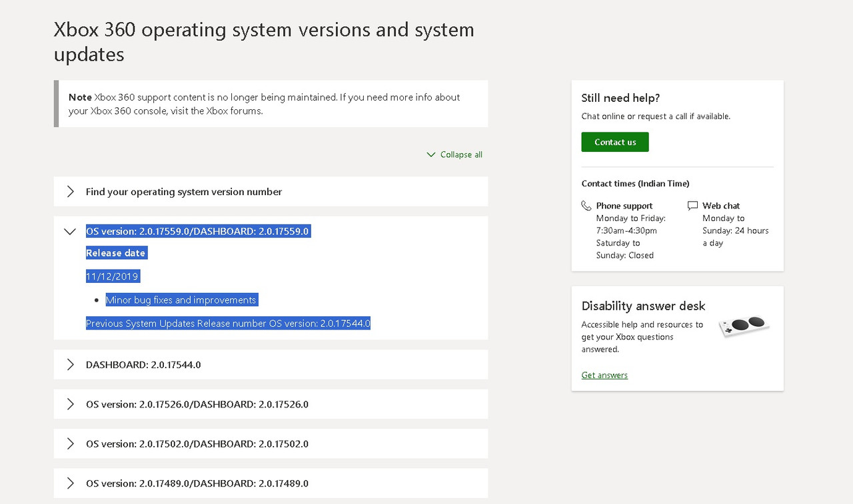Click the OS version 2.0.17502.0 heading text
This screenshot has height=504, width=853.
click(197, 443)
